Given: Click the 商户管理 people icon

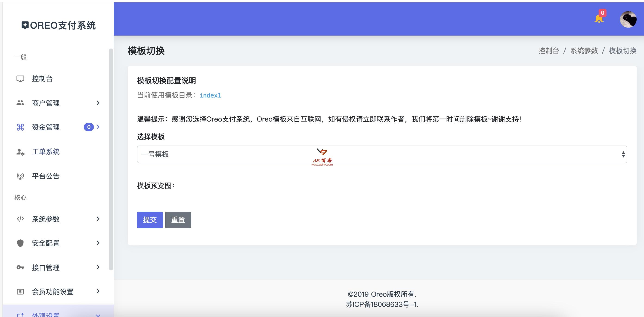Looking at the screenshot, I should coord(20,103).
